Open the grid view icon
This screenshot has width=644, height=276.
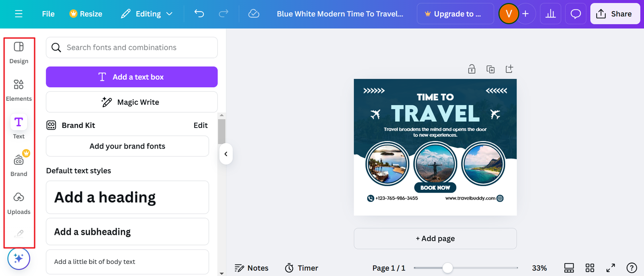point(590,268)
